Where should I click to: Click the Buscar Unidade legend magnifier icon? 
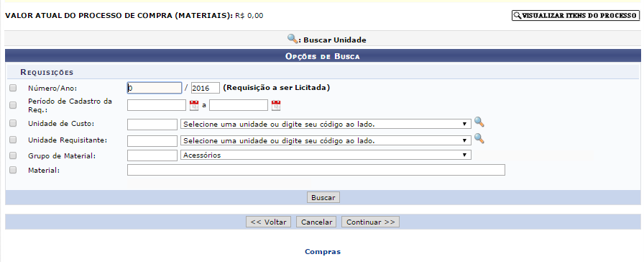click(293, 39)
